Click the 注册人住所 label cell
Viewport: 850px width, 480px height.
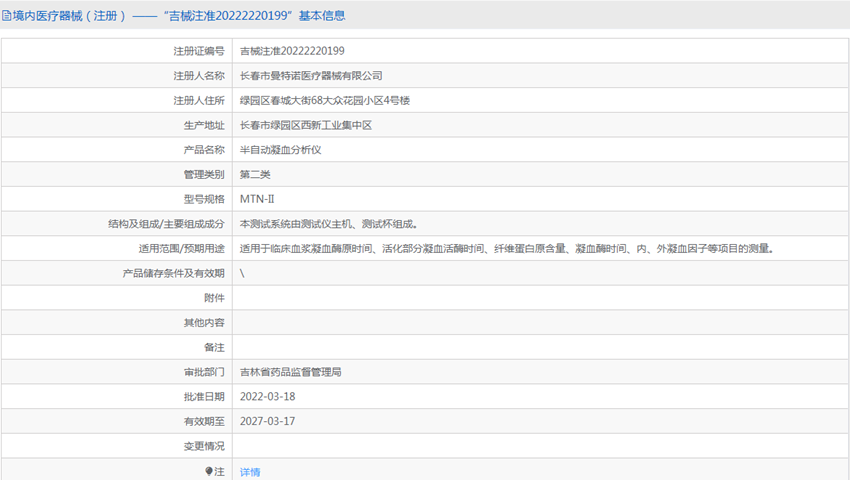pos(117,100)
